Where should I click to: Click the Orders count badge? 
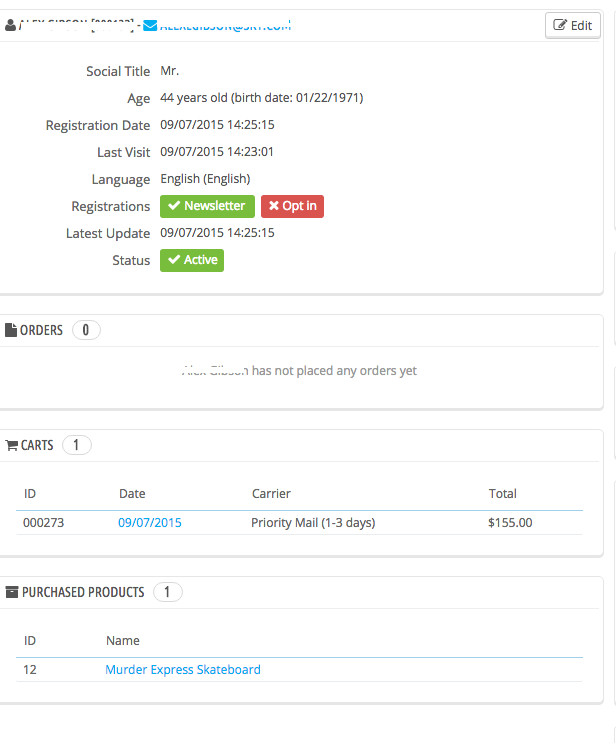pyautogui.click(x=86, y=330)
